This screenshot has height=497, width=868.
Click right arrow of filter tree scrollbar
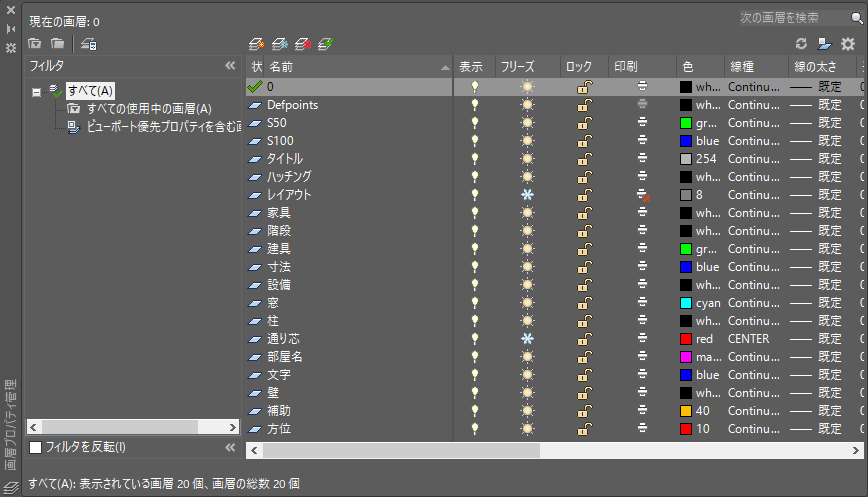coord(233,427)
